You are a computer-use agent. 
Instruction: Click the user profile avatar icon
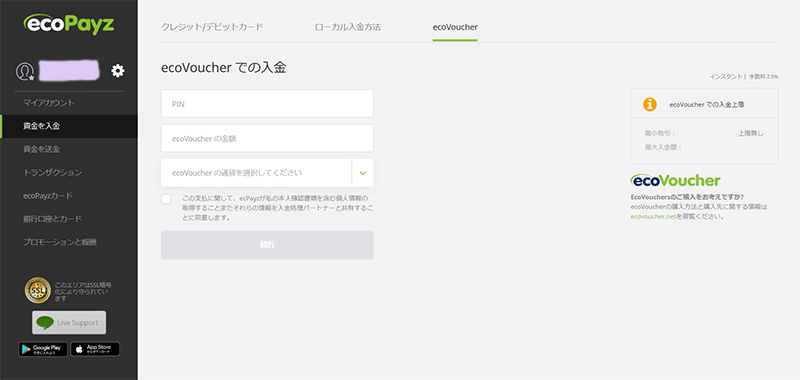pyautogui.click(x=24, y=71)
